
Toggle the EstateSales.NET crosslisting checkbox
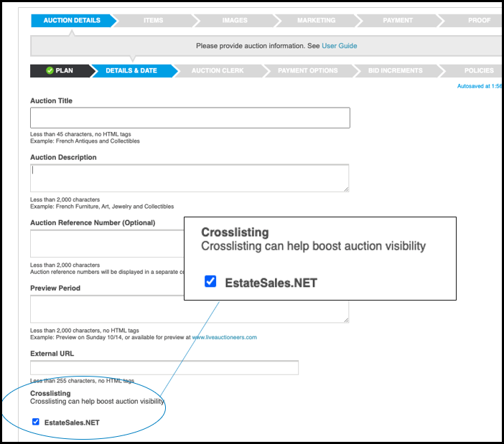36,422
